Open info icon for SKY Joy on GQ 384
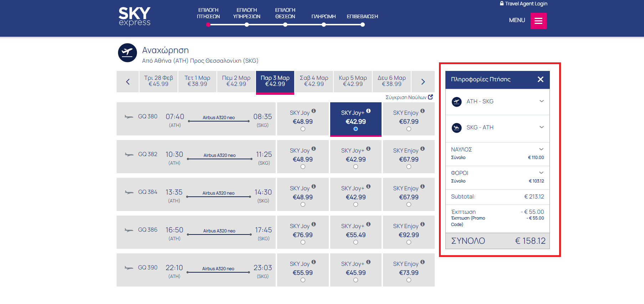Screen dimensions: 644x304 pos(314,186)
